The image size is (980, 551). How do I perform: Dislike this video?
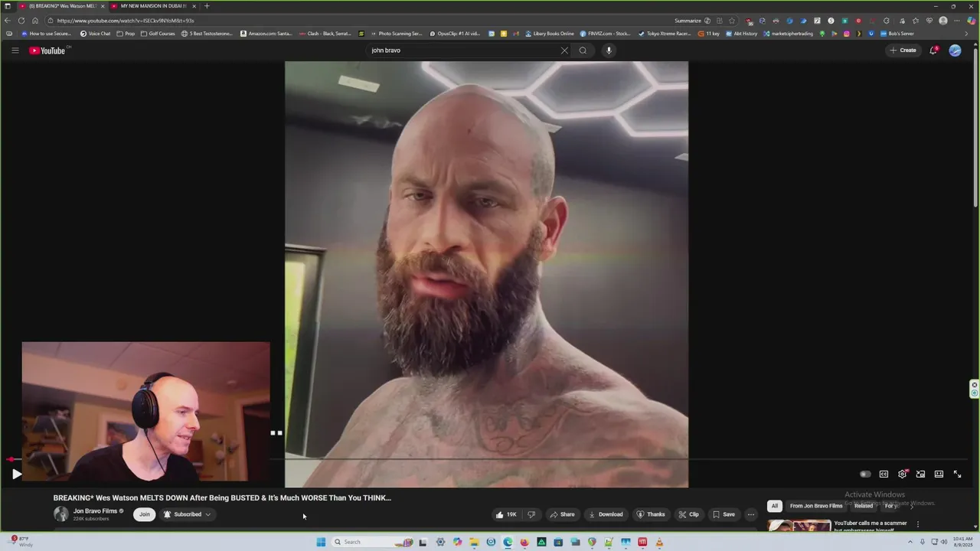tap(531, 514)
